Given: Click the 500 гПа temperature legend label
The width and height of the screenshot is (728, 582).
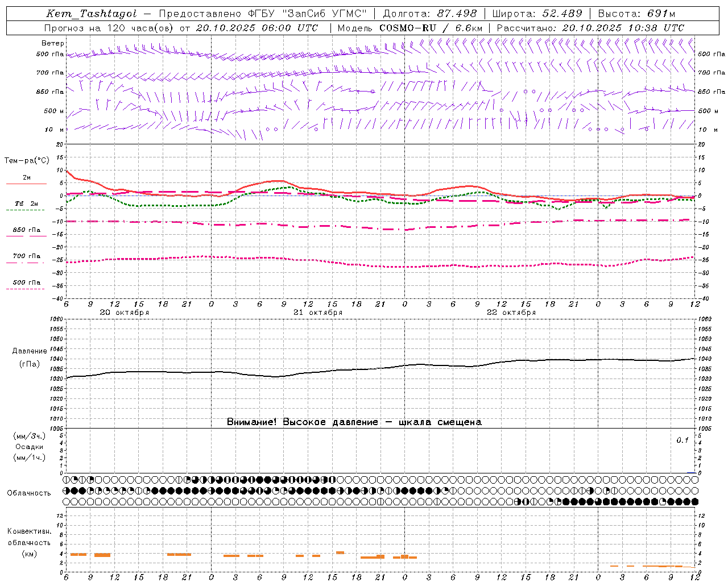Looking at the screenshot, I should click(27, 282).
